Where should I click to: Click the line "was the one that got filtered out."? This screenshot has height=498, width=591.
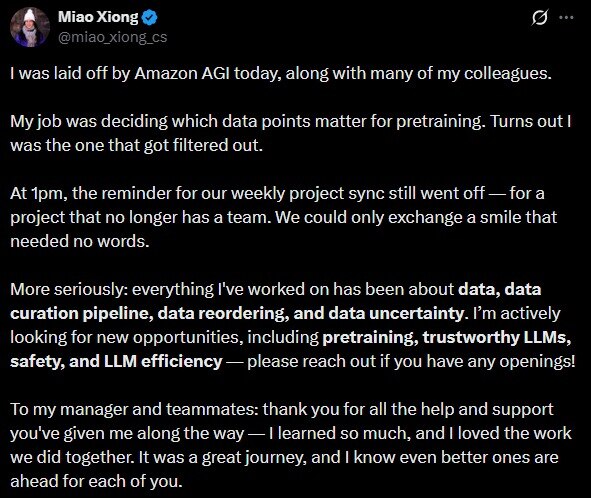coord(136,145)
